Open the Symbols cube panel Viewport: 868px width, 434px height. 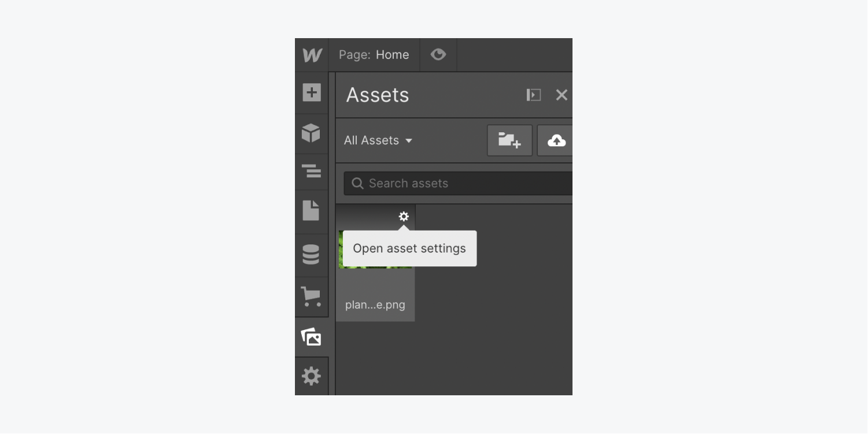coord(312,133)
